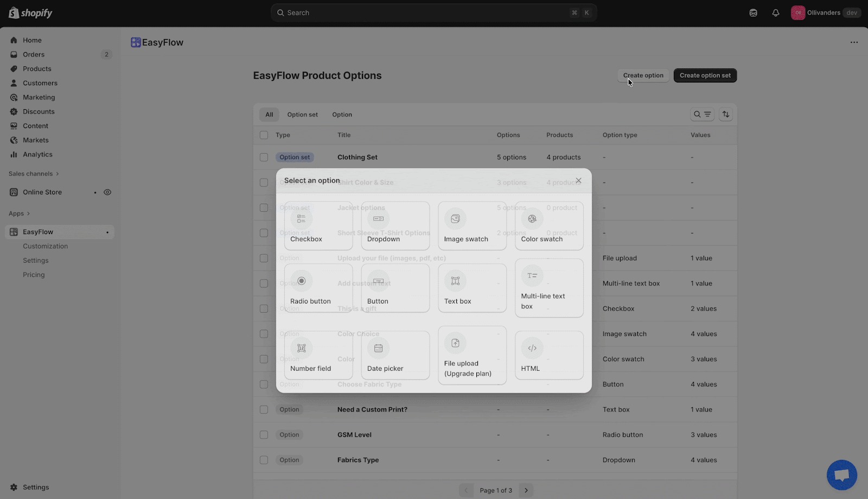Open the more actions menu next to EasyFlow
This screenshot has height=499, width=868.
click(x=854, y=42)
